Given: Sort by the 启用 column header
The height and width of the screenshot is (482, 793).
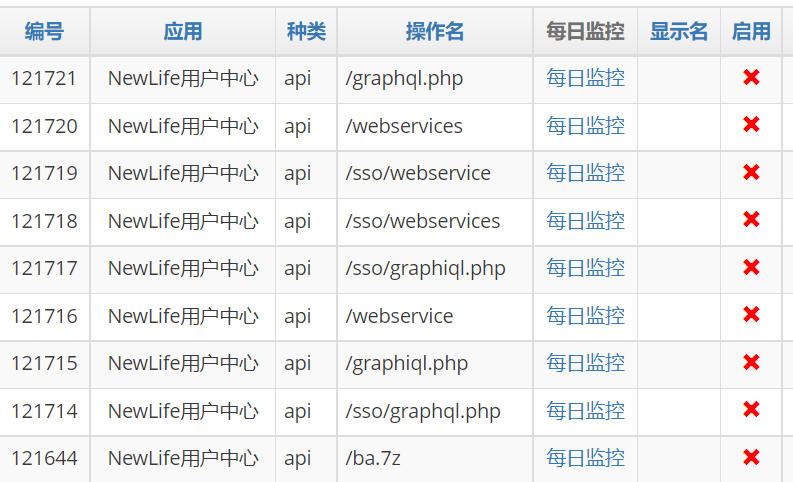Looking at the screenshot, I should coord(751,31).
